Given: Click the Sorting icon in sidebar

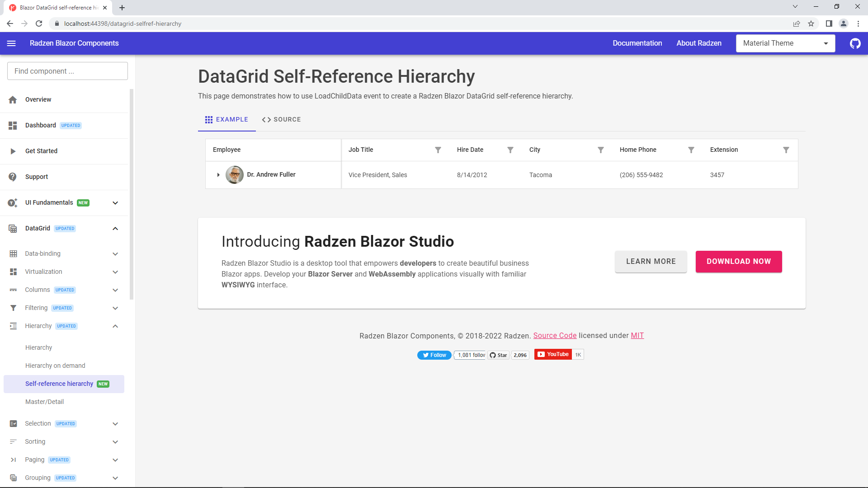Looking at the screenshot, I should [14, 442].
